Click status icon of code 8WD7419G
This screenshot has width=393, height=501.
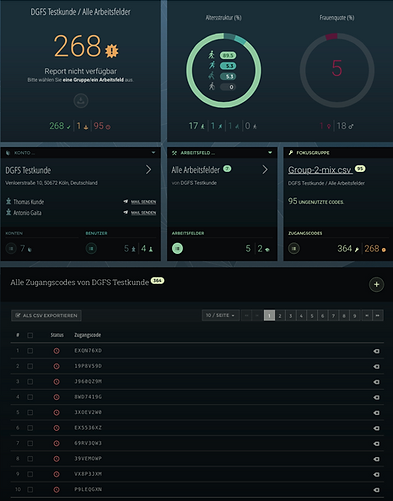point(57,397)
